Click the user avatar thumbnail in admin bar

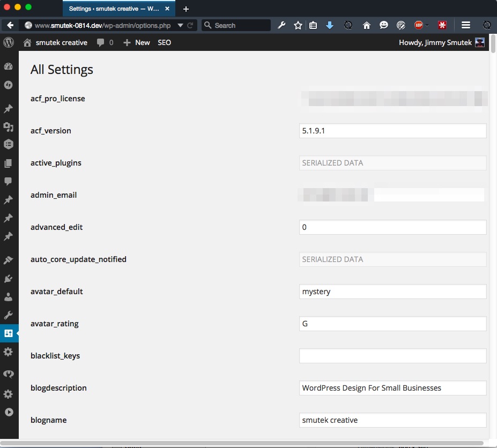tap(480, 42)
